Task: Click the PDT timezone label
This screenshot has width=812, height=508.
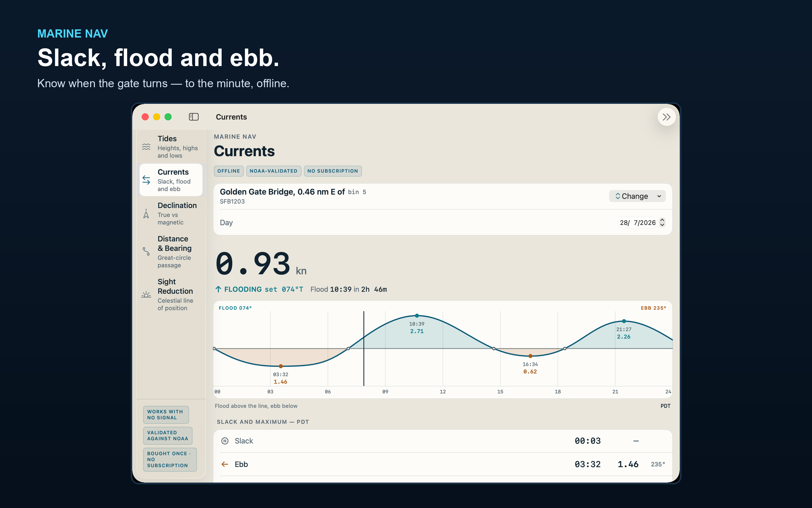Action: click(x=665, y=406)
